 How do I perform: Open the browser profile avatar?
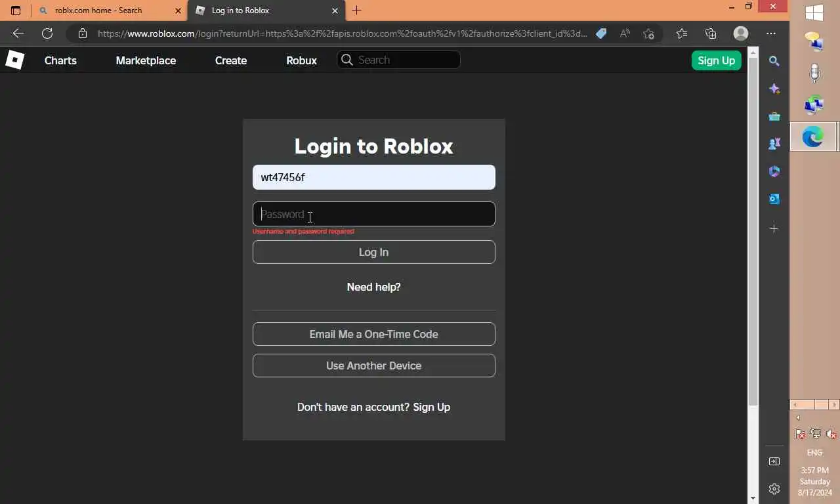point(741,33)
